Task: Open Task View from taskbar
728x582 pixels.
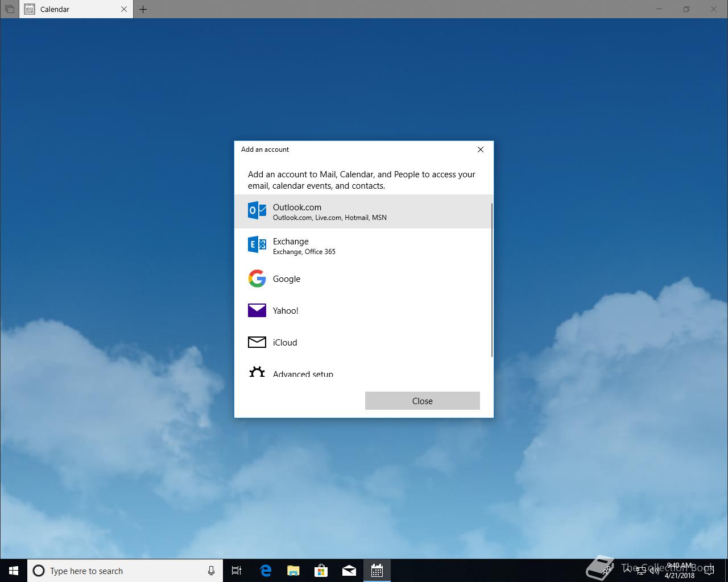Action: click(237, 571)
